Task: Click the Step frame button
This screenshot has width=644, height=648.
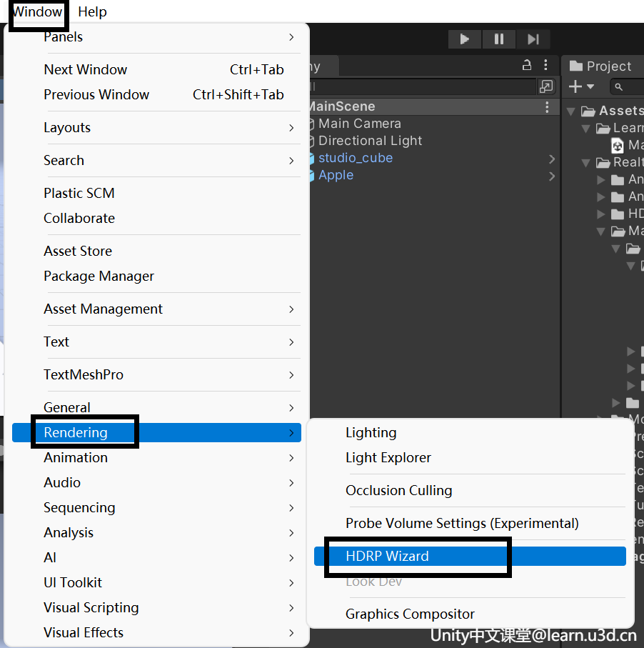Action: tap(533, 39)
